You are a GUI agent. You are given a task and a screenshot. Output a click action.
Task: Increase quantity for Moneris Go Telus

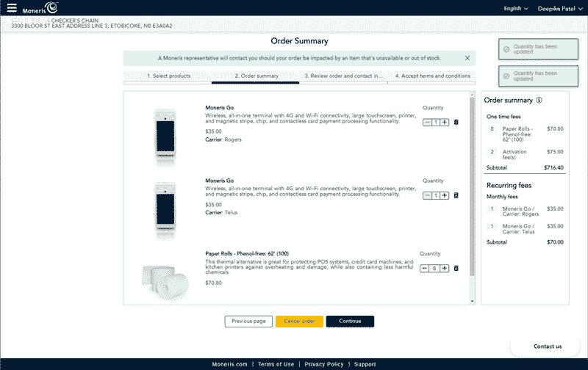point(445,195)
